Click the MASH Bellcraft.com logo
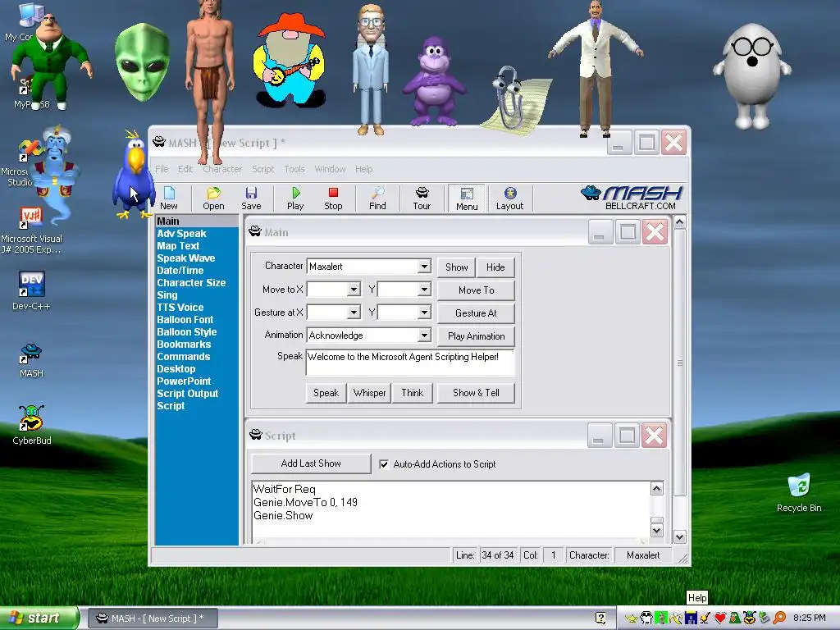The height and width of the screenshot is (630, 840). [x=632, y=198]
